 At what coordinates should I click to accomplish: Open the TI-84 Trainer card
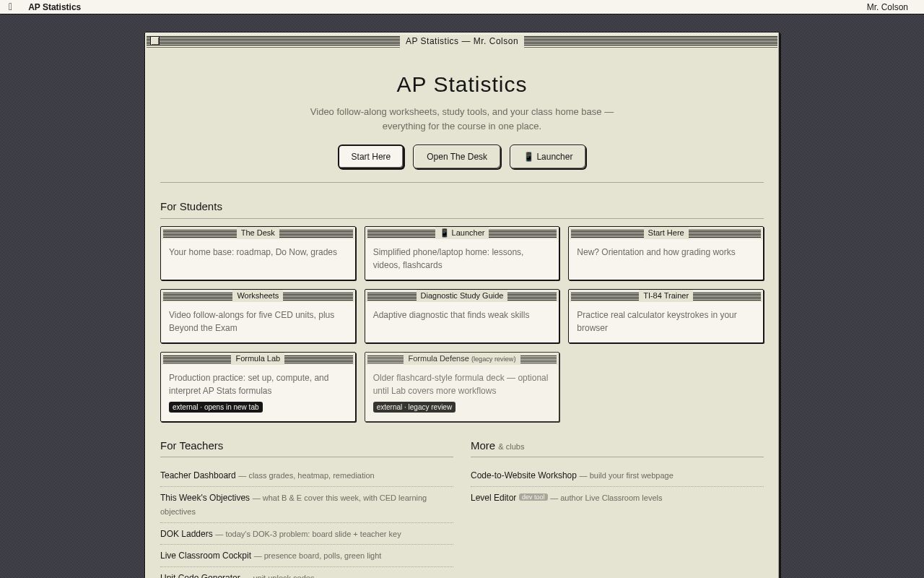666,316
